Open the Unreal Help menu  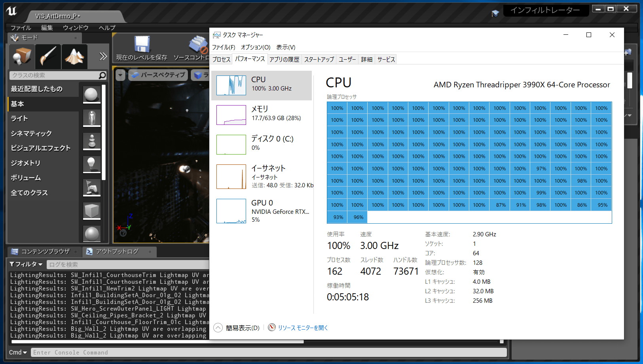(x=107, y=28)
